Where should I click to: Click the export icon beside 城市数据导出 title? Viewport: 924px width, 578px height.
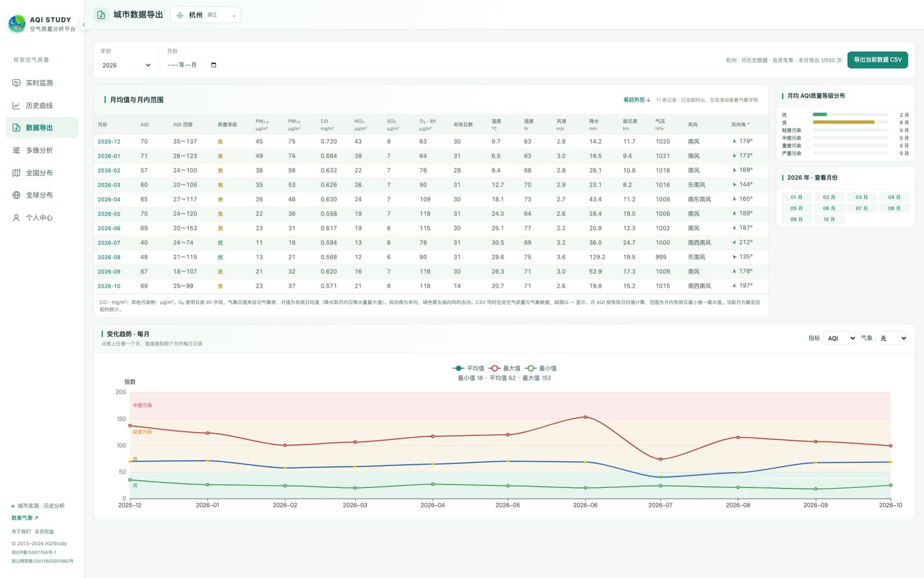click(x=101, y=15)
